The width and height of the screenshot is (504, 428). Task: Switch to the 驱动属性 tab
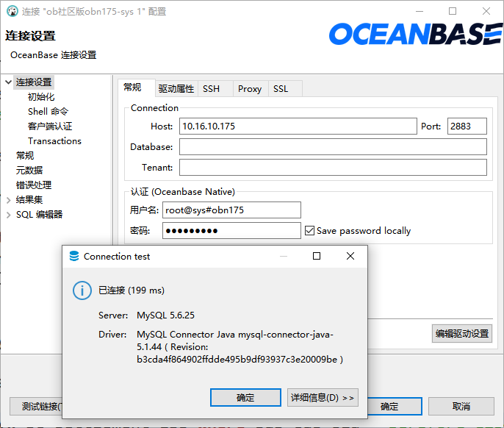click(176, 89)
